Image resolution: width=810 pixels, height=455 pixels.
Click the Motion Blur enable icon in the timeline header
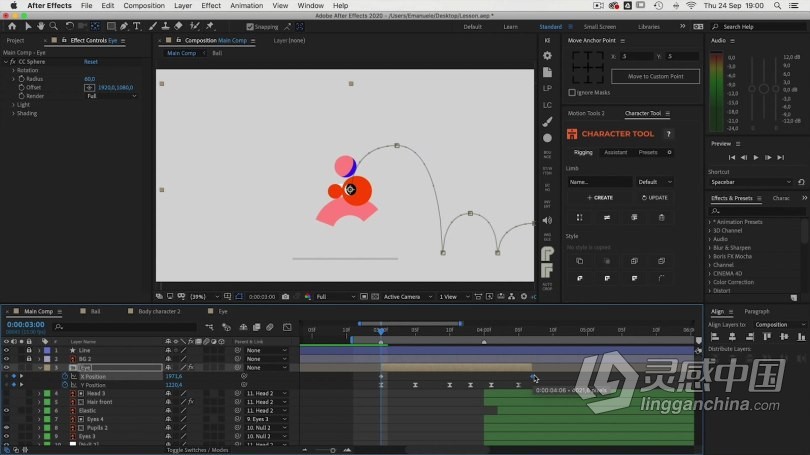pyautogui.click(x=270, y=327)
